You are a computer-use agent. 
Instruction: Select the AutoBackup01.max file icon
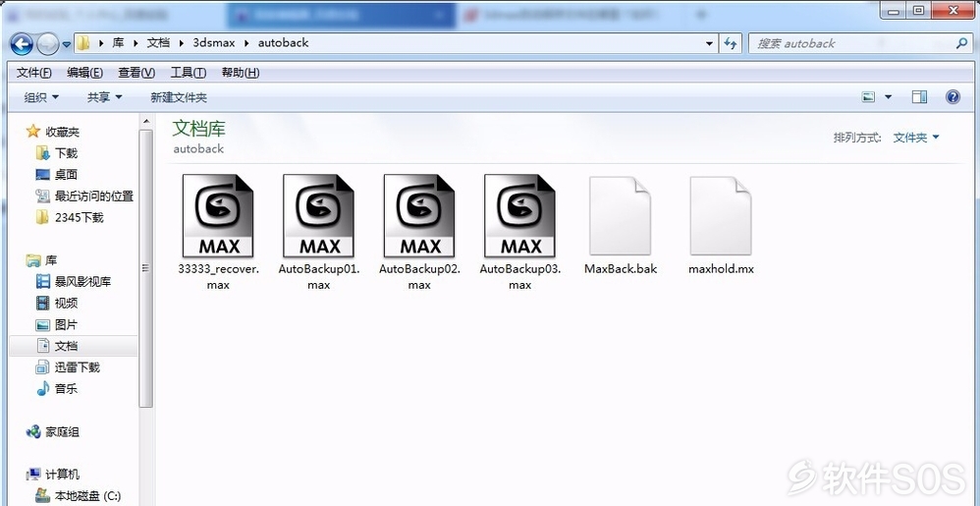318,216
